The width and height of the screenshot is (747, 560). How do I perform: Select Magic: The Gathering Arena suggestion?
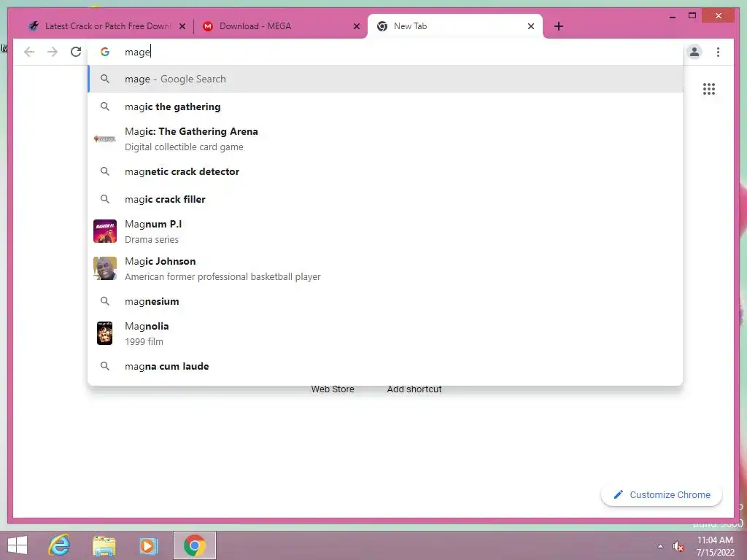[385, 139]
